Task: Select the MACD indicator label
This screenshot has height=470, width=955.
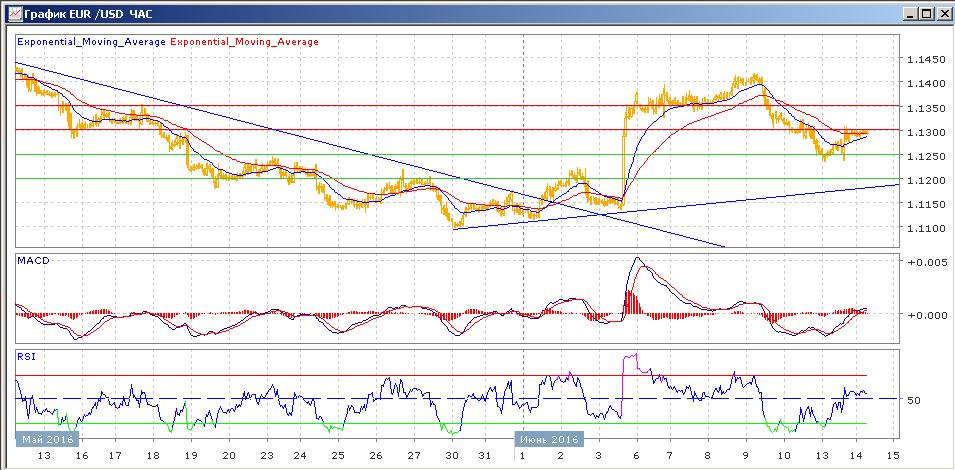Action: click(34, 260)
